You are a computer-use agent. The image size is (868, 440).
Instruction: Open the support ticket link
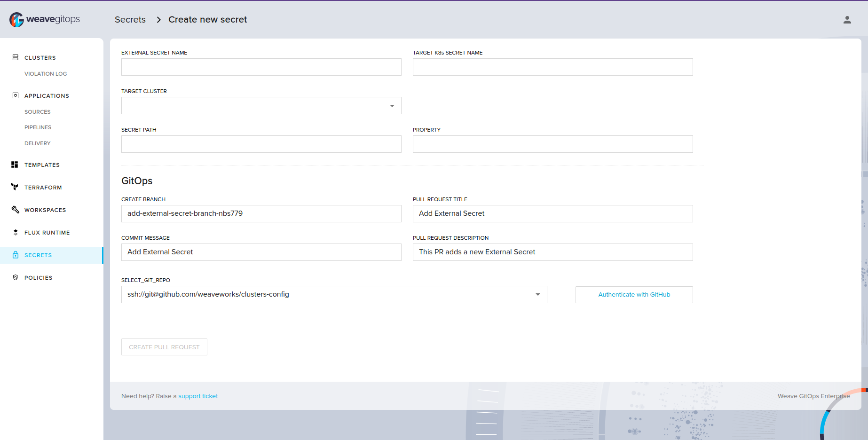pos(198,396)
